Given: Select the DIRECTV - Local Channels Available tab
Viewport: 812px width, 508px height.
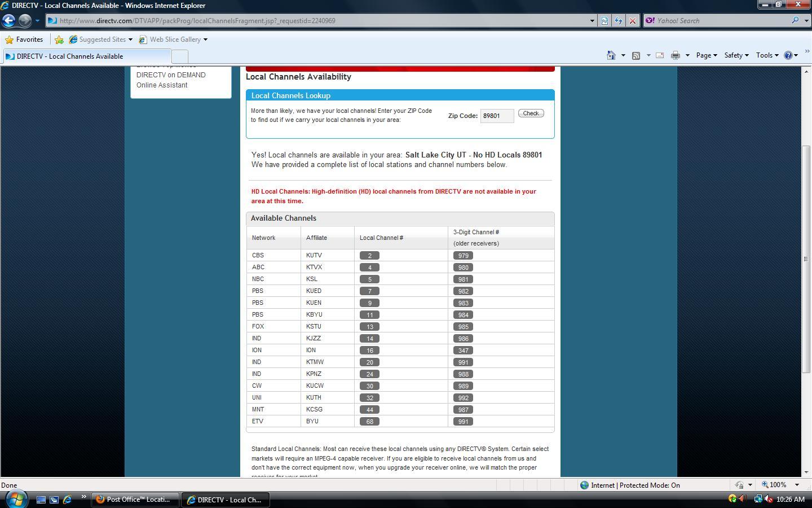Looking at the screenshot, I should tap(87, 56).
